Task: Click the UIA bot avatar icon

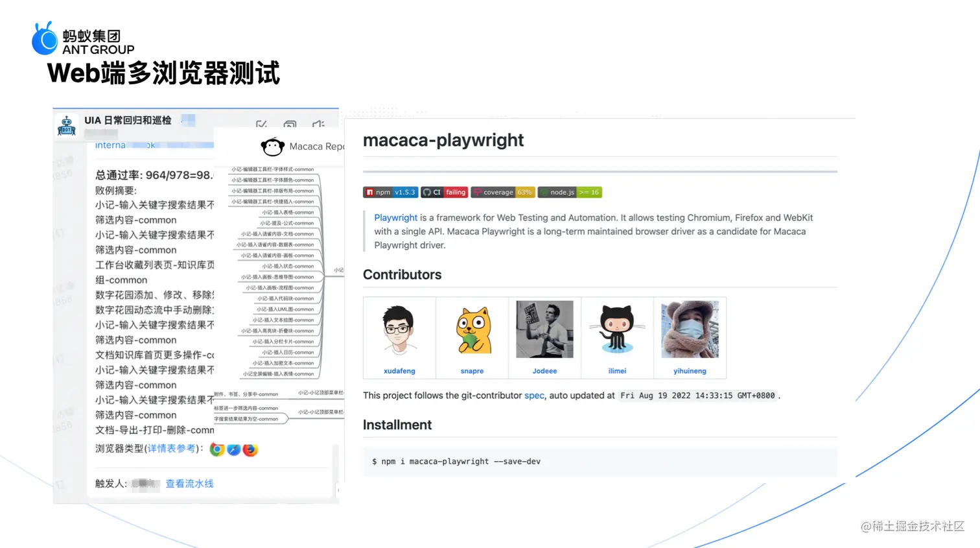Action: tap(66, 126)
